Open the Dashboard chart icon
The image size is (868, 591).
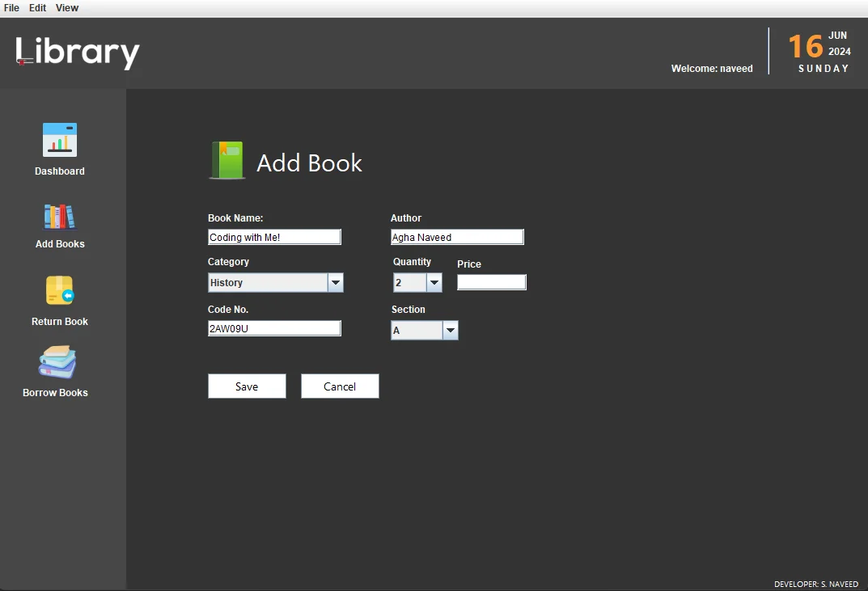coord(60,139)
